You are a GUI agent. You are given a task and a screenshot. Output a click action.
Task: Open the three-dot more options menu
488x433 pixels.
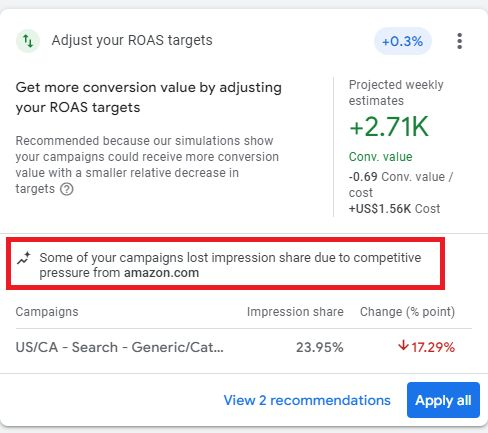point(460,41)
